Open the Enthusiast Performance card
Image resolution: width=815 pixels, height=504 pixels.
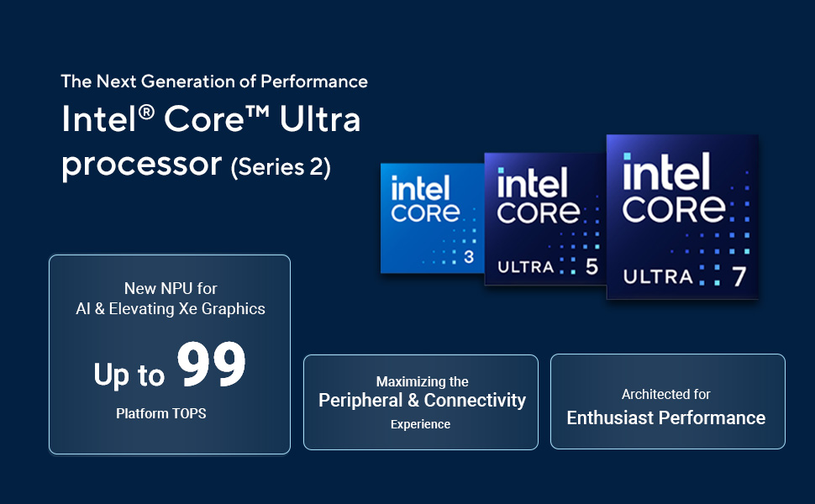[x=667, y=402]
